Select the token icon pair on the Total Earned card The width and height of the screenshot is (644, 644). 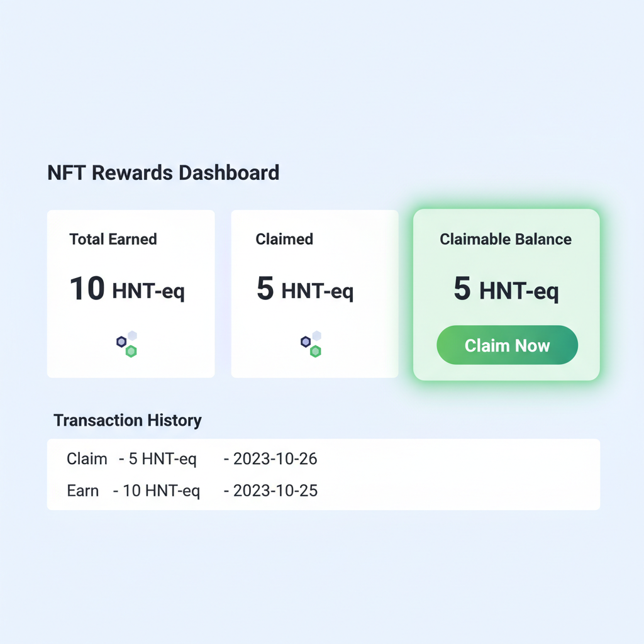[126, 343]
